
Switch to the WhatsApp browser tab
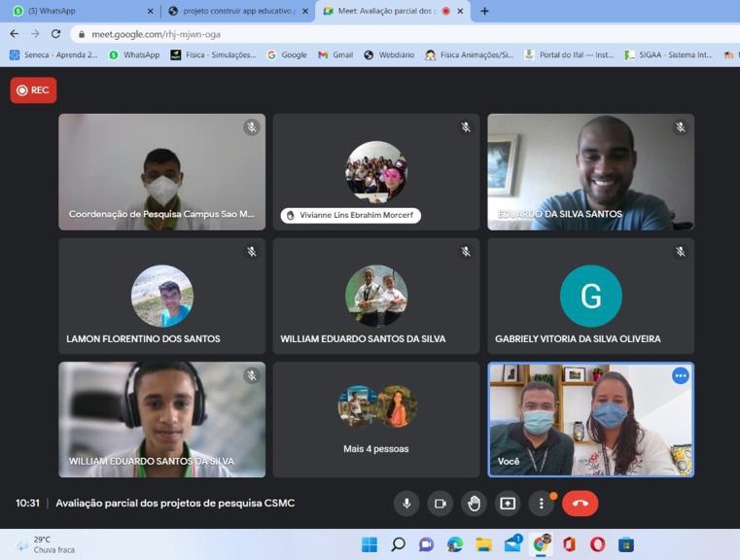81,11
